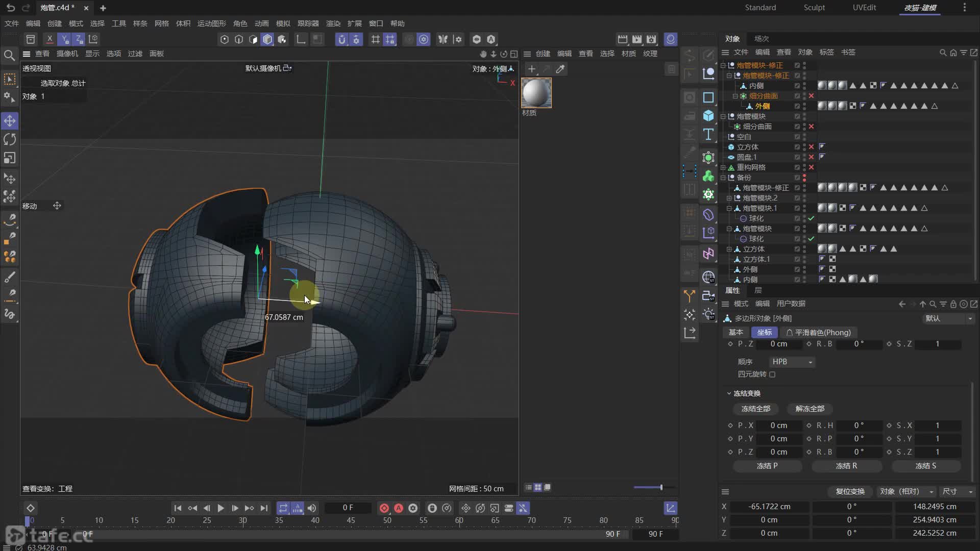Switch to the 场次 tab
980x551 pixels.
pyautogui.click(x=762, y=39)
